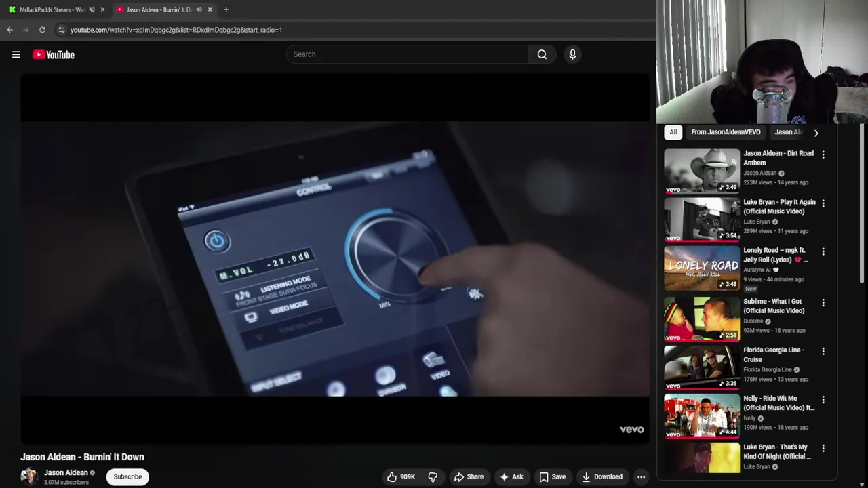Image resolution: width=868 pixels, height=488 pixels.
Task: Click the vevo watermark in the player
Action: 631,430
